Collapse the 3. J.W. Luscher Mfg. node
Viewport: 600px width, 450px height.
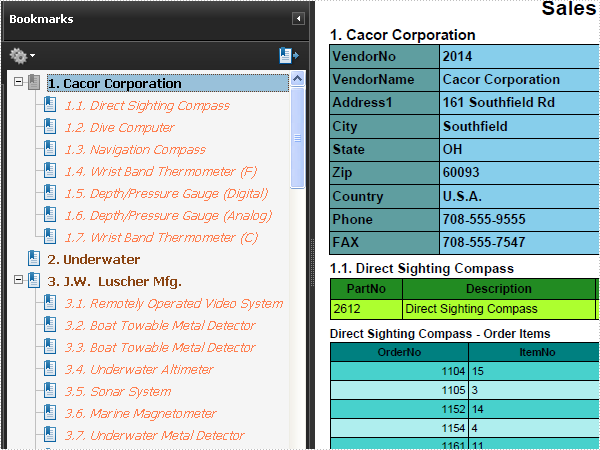(x=18, y=280)
